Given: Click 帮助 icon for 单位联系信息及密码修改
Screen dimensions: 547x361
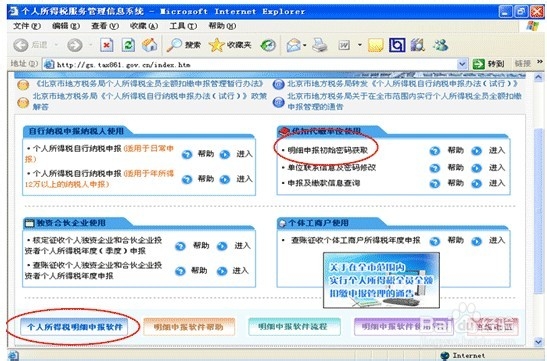Looking at the screenshot, I should coord(435,168).
